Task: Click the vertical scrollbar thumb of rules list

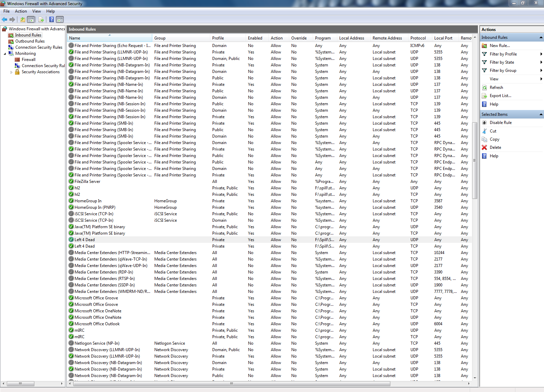Action: [x=475, y=160]
